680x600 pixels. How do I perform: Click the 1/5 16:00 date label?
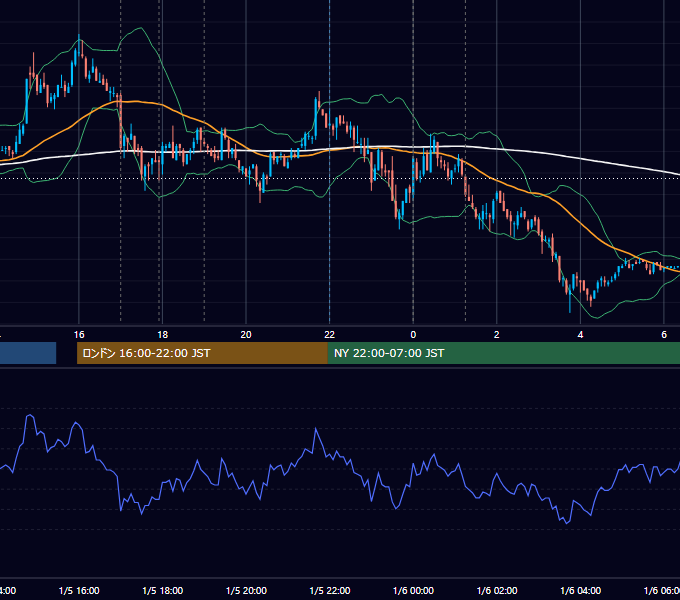click(79, 590)
